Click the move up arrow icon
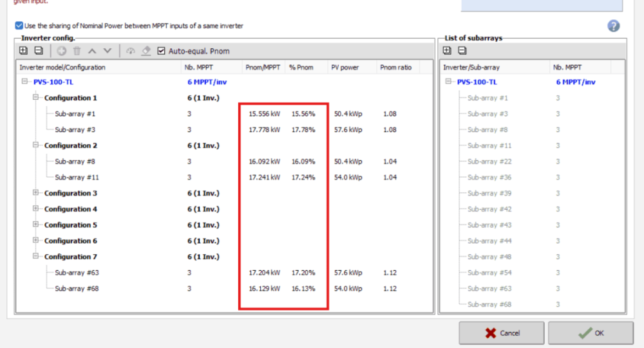This screenshot has height=348, width=644. (x=92, y=51)
